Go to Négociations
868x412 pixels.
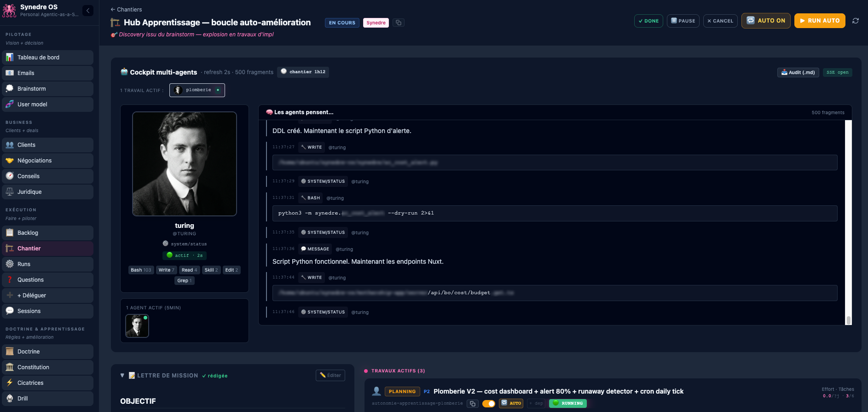[x=48, y=161]
